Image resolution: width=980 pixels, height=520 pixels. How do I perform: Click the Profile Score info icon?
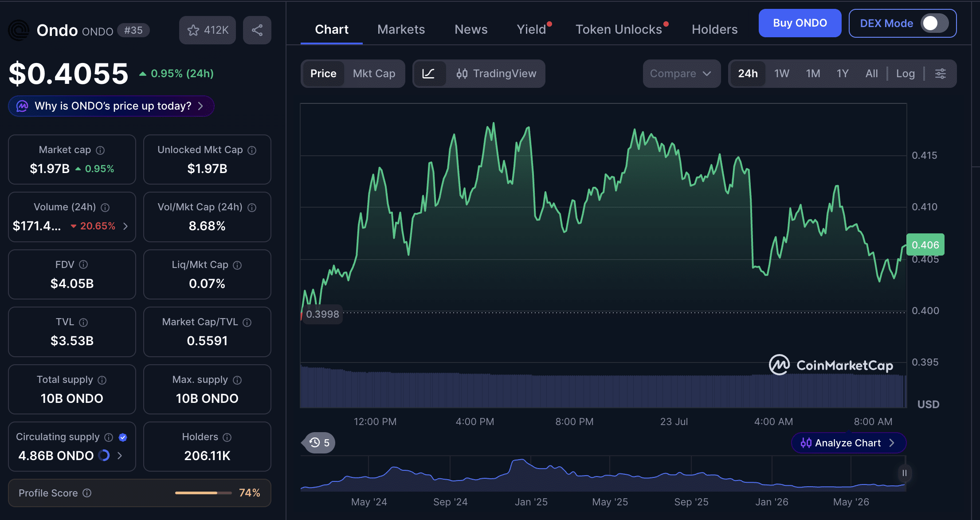87,493
